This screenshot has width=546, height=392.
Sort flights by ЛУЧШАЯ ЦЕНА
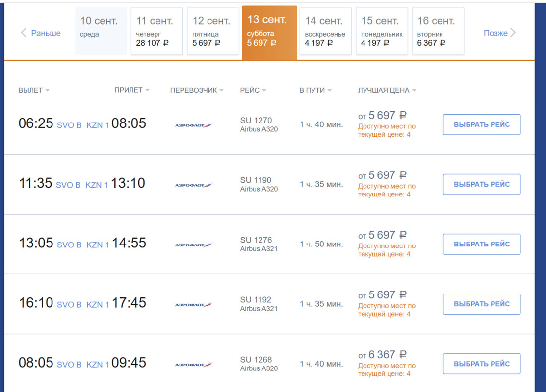pyautogui.click(x=387, y=90)
